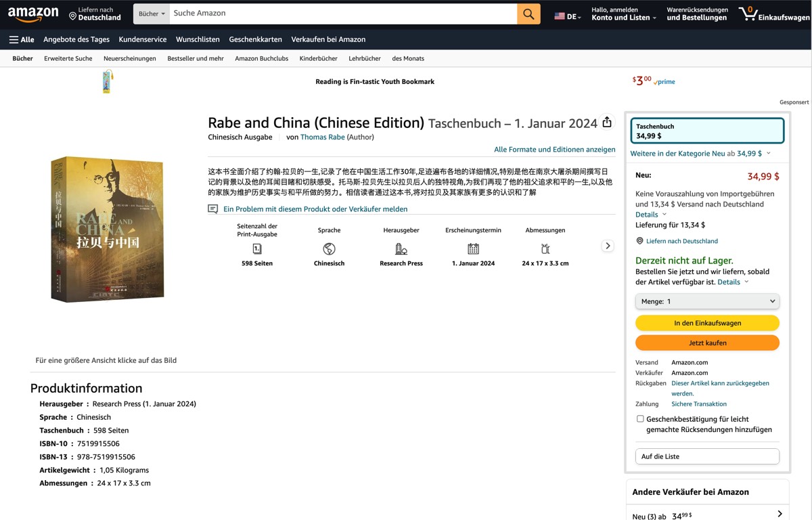Click inside the Suche Amazon search field

point(343,14)
